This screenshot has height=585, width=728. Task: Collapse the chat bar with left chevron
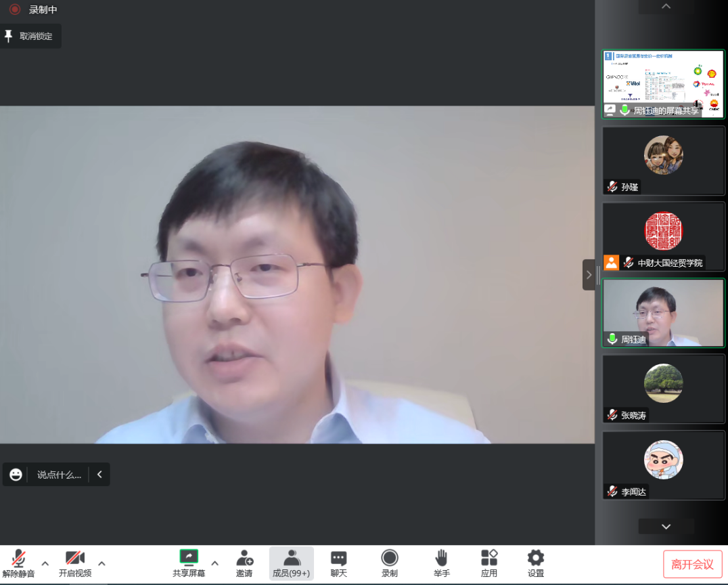coord(99,475)
